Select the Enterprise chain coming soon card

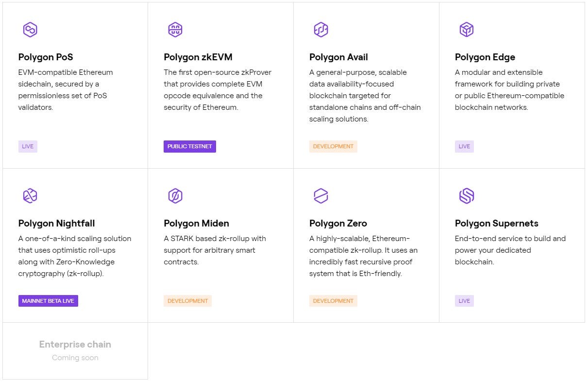tap(75, 350)
